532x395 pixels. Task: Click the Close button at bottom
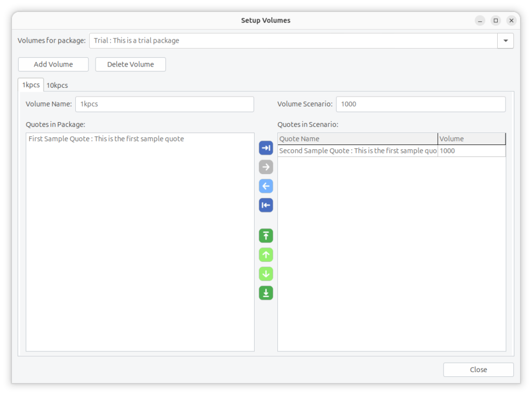coord(478,370)
